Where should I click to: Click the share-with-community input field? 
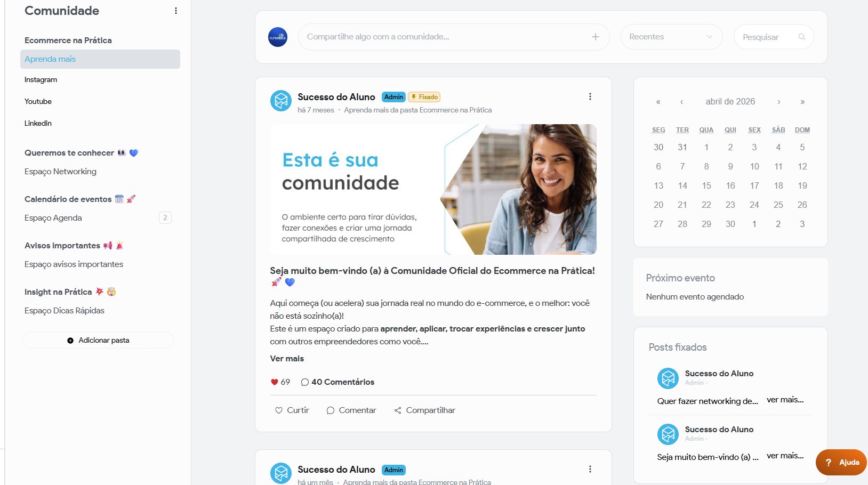coord(454,37)
